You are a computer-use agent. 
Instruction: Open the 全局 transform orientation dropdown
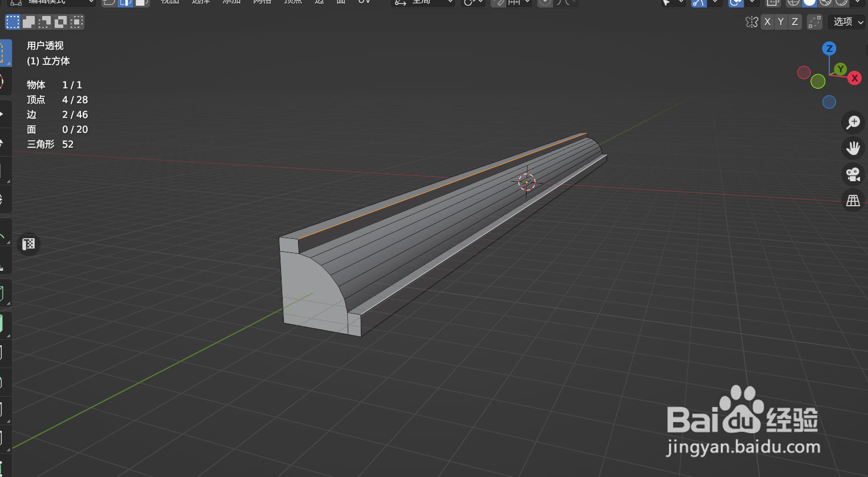click(422, 2)
